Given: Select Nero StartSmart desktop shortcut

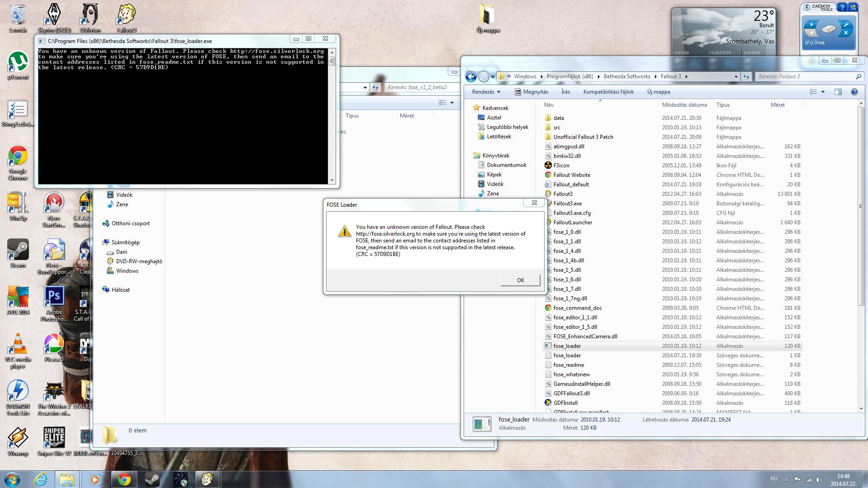Looking at the screenshot, I should pos(54,210).
